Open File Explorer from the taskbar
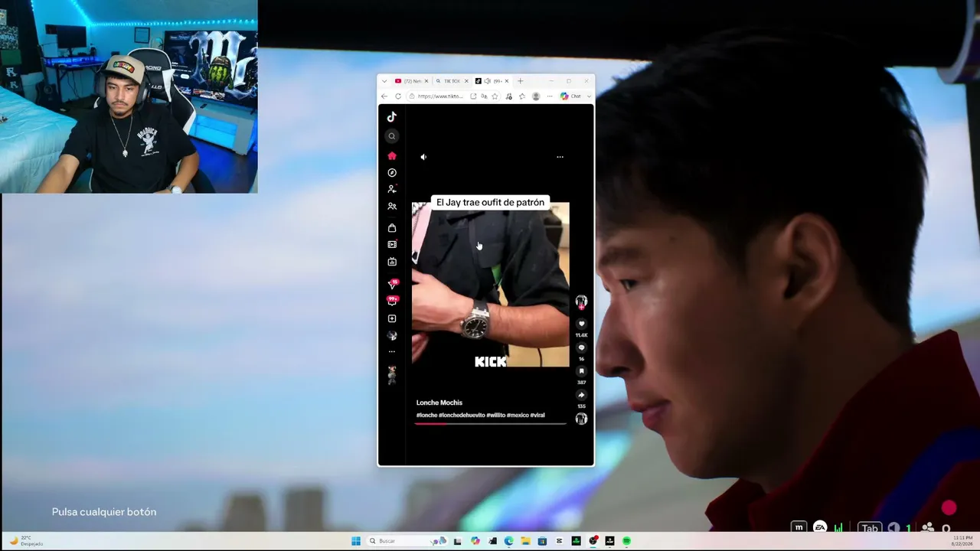This screenshot has width=980, height=551. point(525,541)
